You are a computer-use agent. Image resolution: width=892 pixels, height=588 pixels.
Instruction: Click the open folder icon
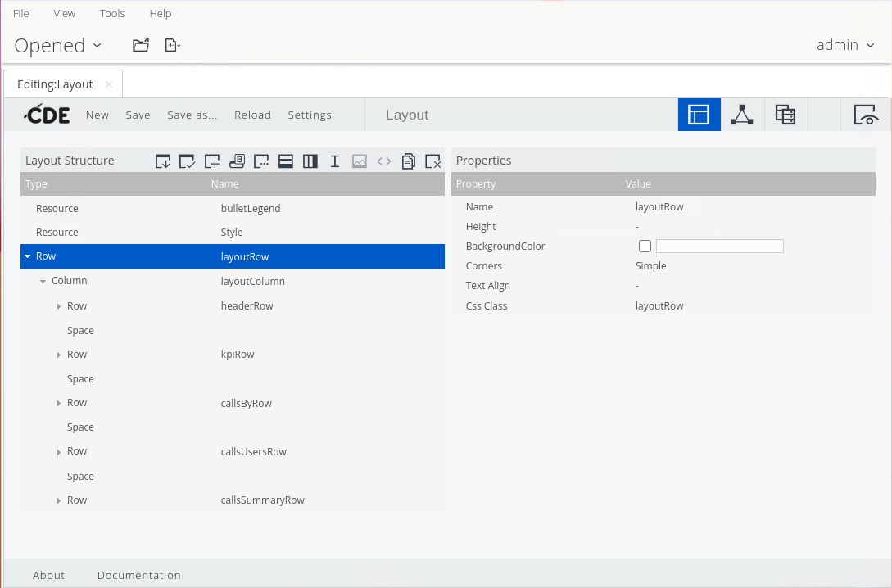click(141, 46)
